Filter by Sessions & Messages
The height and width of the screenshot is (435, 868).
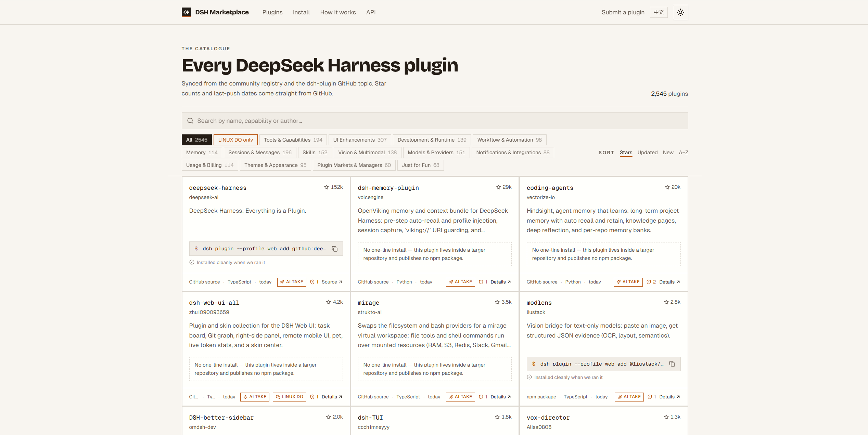260,153
